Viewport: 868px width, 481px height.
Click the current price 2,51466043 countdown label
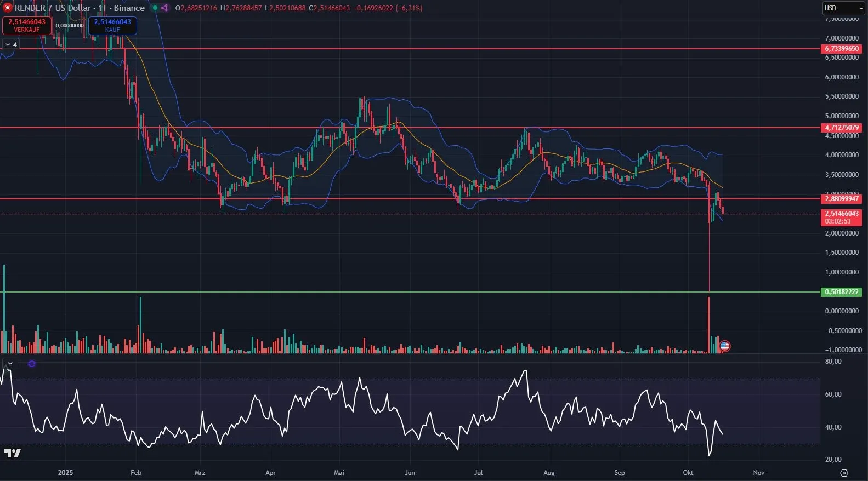[x=842, y=217]
